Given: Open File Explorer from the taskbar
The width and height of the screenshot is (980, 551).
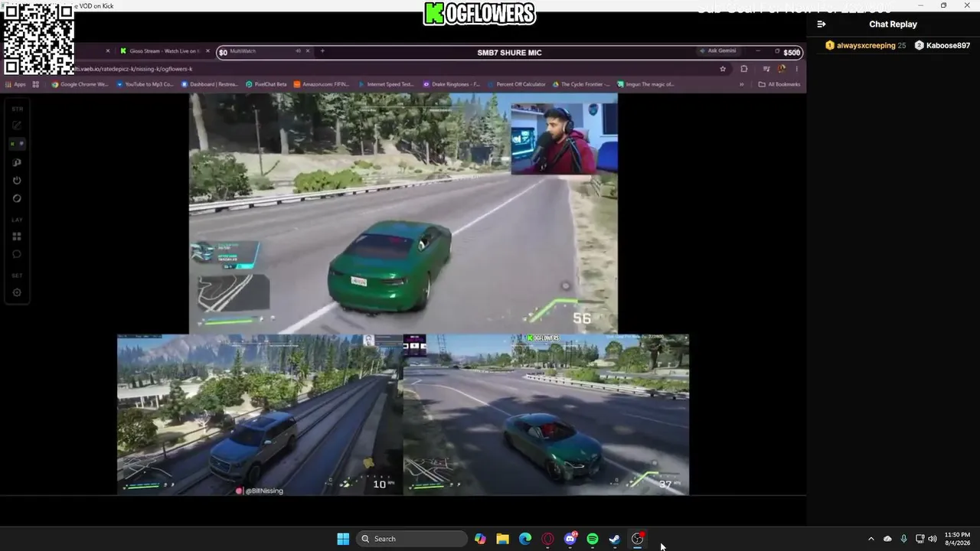Looking at the screenshot, I should tap(502, 539).
